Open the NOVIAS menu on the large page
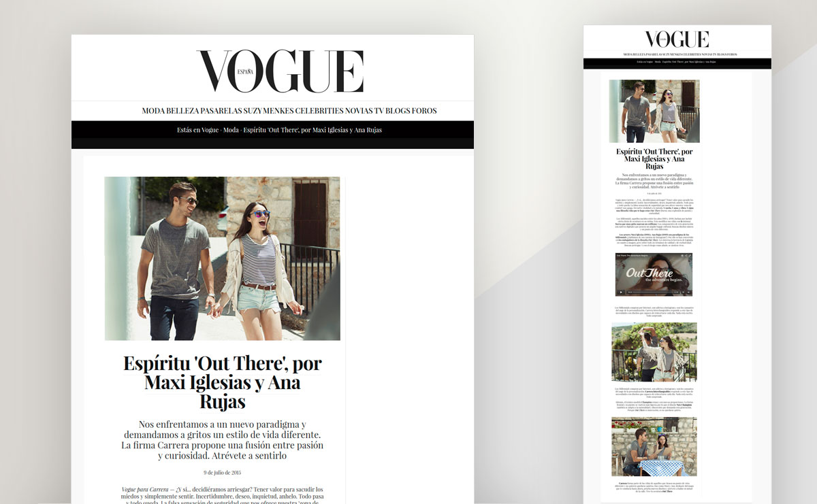This screenshot has width=817, height=504. click(x=359, y=111)
